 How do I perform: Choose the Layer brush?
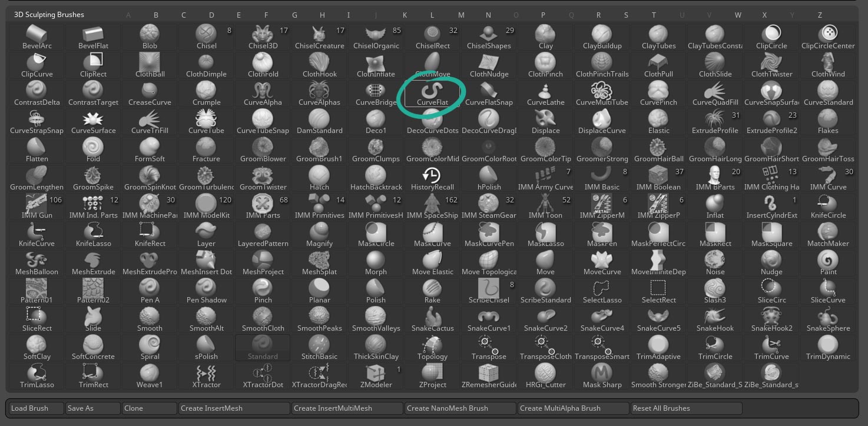click(206, 235)
